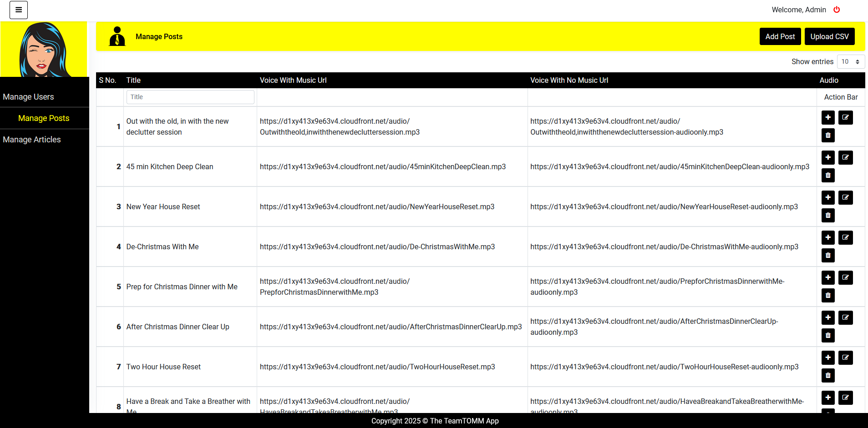This screenshot has width=868, height=428.
Task: Select the title De-Christmas With Me
Action: (162, 247)
